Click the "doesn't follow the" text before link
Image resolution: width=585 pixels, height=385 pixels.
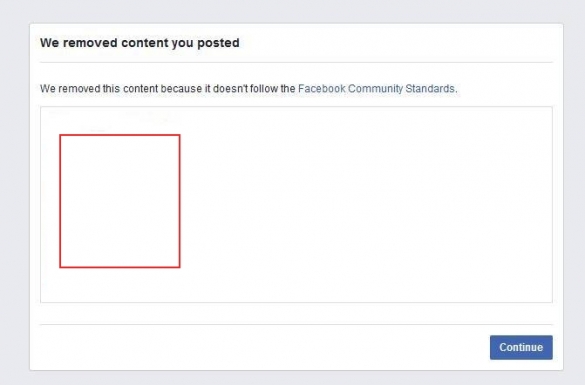(254, 89)
